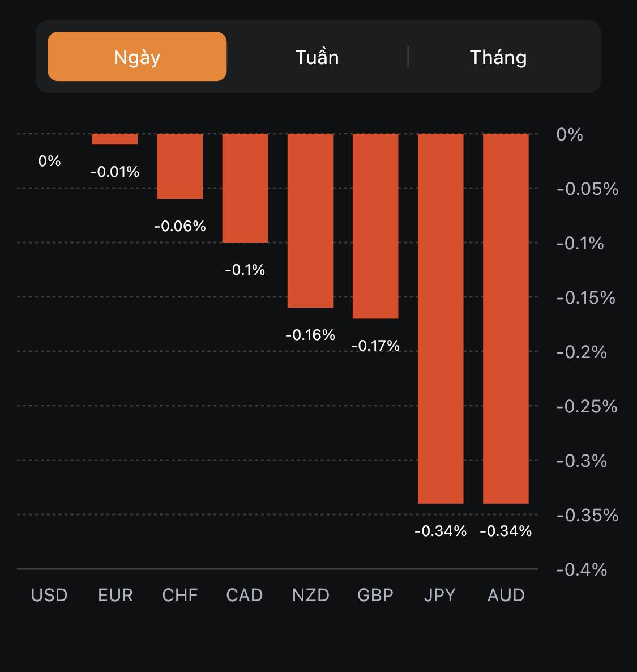
Task: Click the USD 0% value label
Action: pos(49,161)
